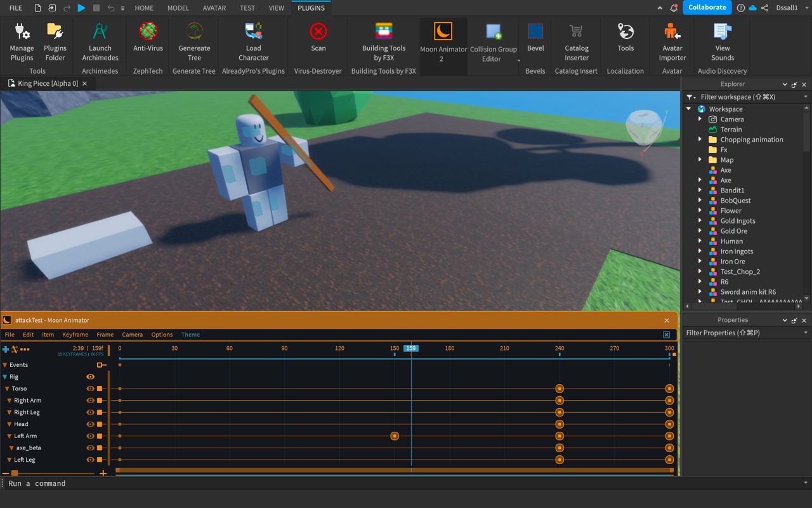Open the Theme menu in Moon Animator
812x508 pixels.
point(190,335)
